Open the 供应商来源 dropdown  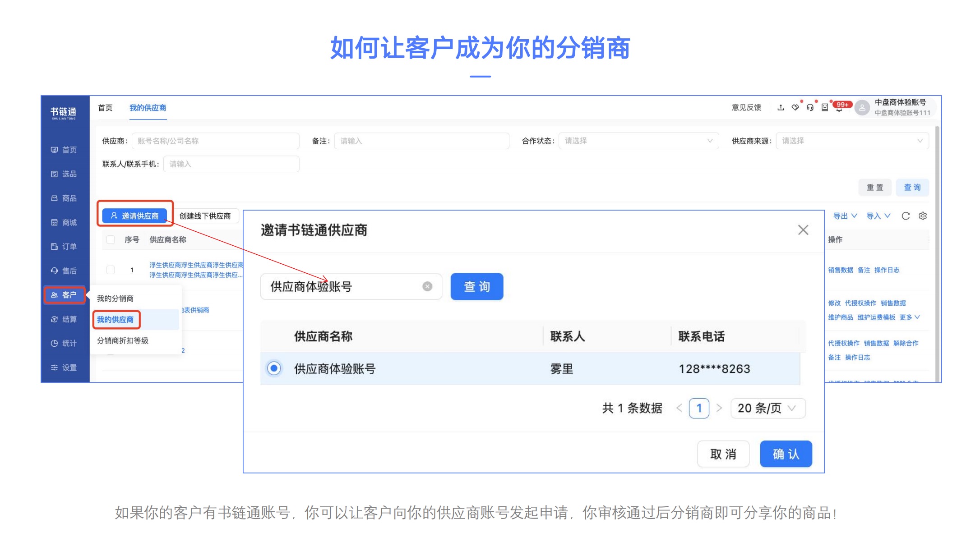pos(852,141)
